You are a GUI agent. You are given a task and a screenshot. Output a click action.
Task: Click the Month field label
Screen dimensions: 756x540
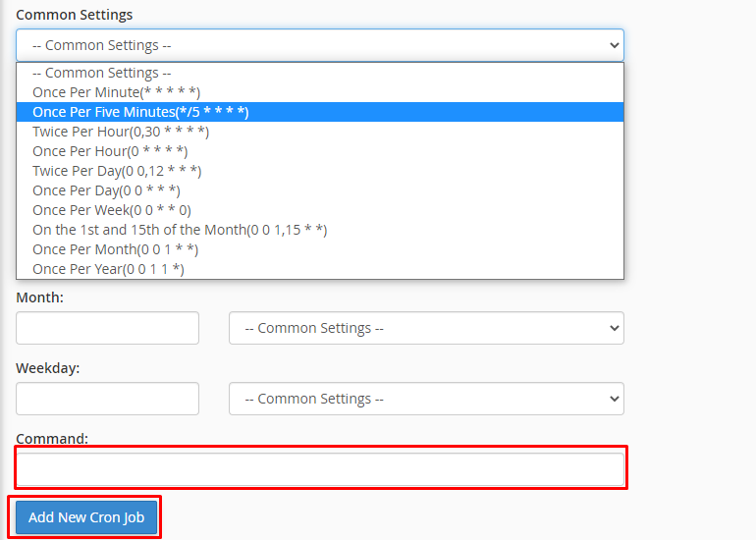coord(40,297)
